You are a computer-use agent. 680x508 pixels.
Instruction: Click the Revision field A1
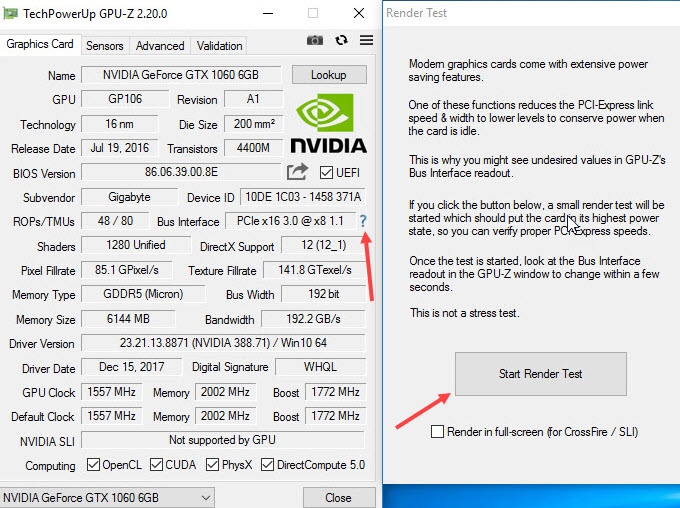point(253,99)
